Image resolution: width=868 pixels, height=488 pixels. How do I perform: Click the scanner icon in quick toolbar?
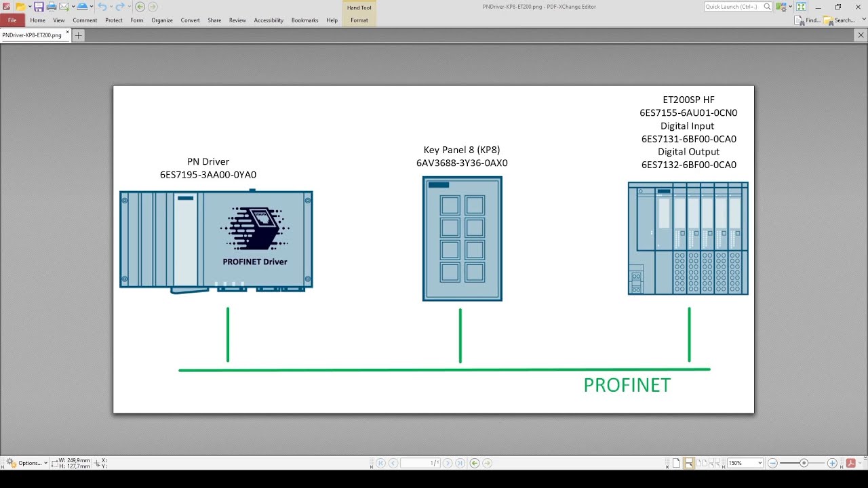[x=82, y=7]
